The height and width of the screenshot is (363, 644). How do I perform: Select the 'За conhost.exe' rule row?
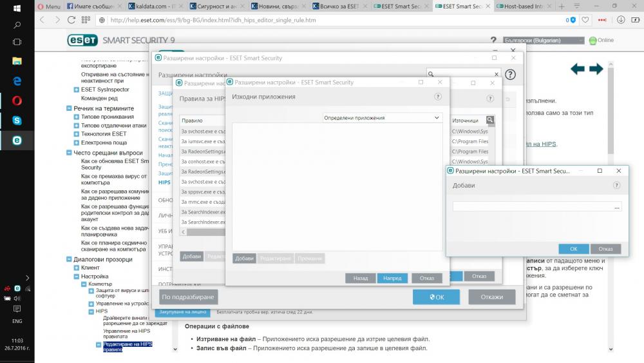203,162
